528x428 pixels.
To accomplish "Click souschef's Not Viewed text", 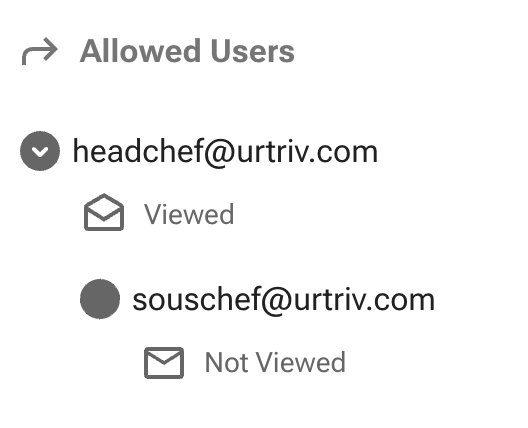I will (x=275, y=362).
